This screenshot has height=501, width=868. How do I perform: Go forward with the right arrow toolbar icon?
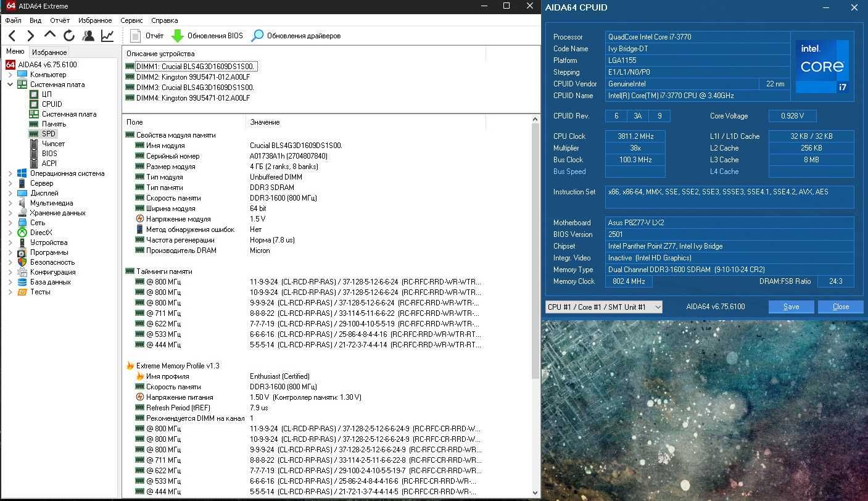click(31, 36)
